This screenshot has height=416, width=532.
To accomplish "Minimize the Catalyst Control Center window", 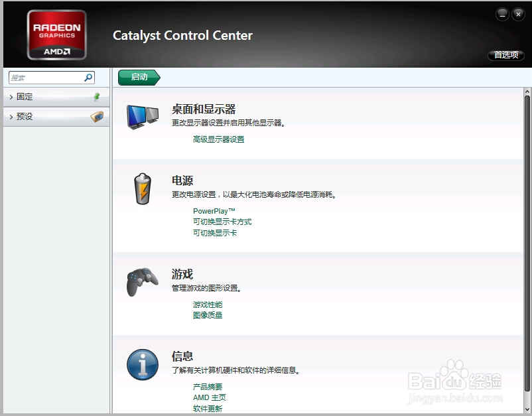I will coord(502,15).
